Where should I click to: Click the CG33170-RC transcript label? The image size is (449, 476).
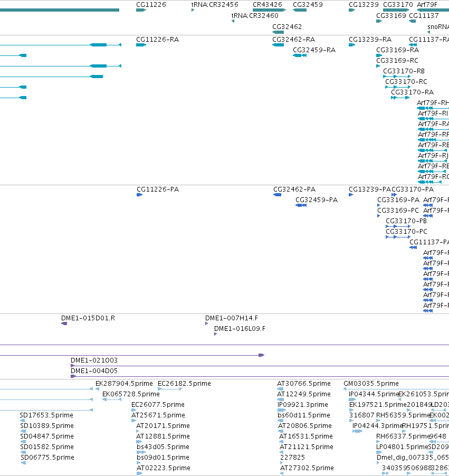coord(406,82)
